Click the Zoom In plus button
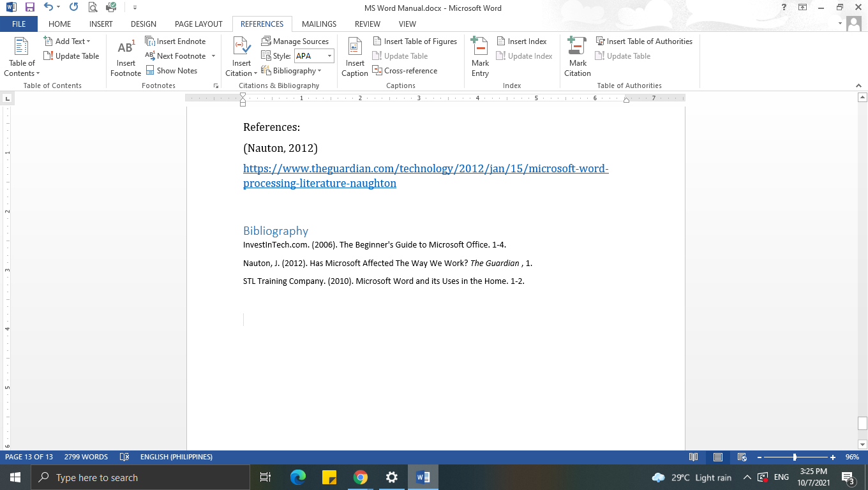The image size is (868, 490). point(833,457)
